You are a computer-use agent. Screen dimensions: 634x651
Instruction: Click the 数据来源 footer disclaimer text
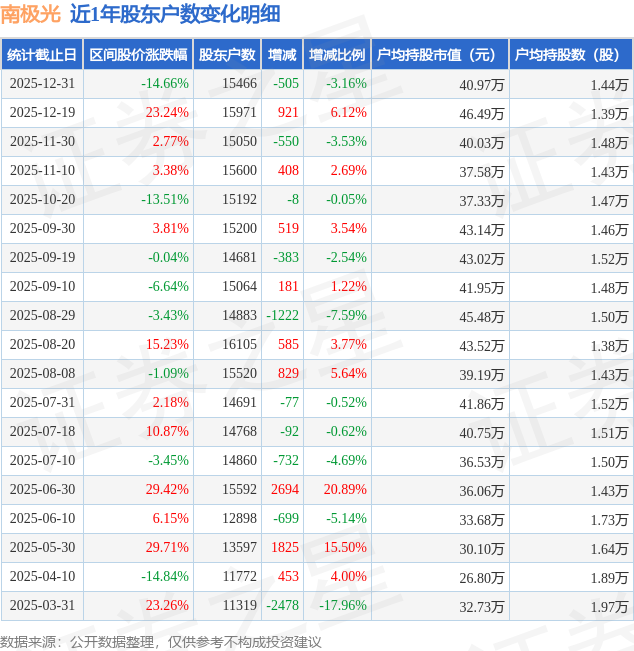click(161, 641)
